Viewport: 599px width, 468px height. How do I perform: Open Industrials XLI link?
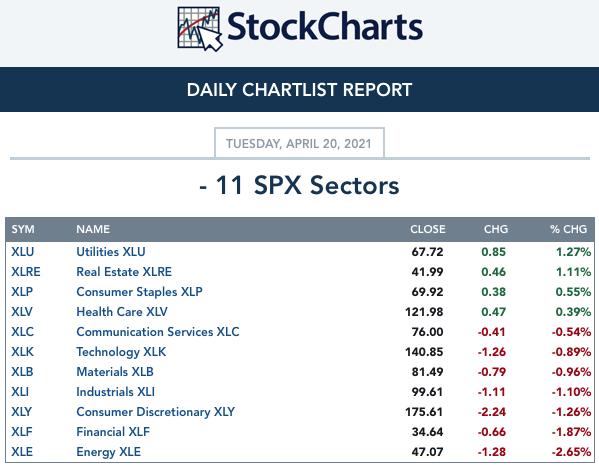115,392
